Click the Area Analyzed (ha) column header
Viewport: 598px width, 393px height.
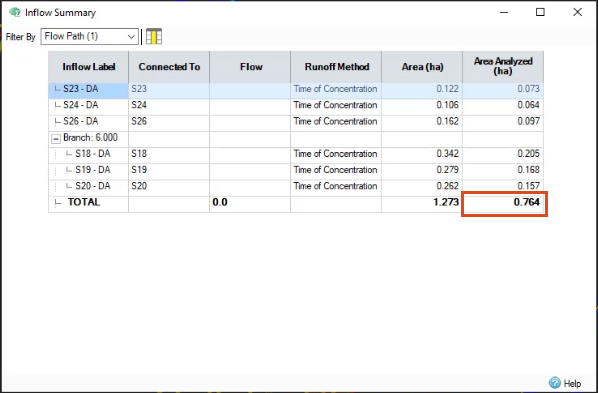point(503,67)
